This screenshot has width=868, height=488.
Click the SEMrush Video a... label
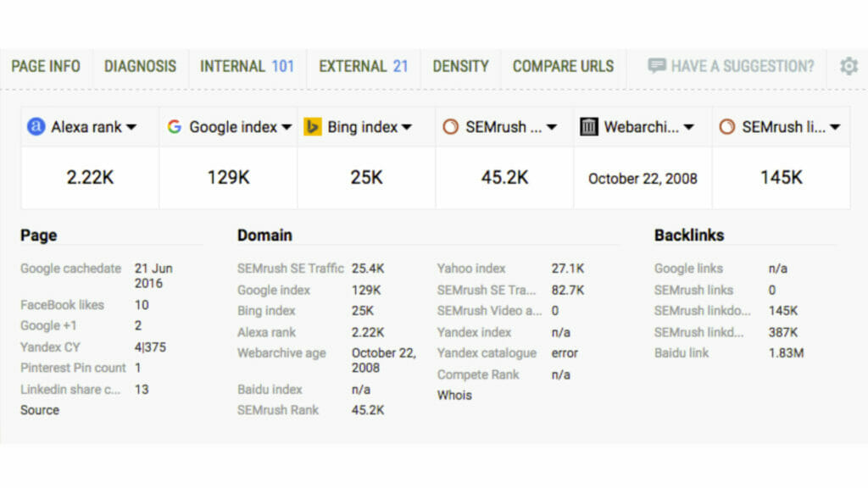click(x=489, y=310)
